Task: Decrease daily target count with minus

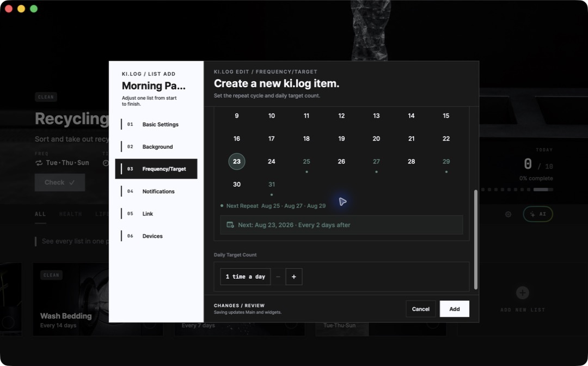Action: (x=278, y=277)
